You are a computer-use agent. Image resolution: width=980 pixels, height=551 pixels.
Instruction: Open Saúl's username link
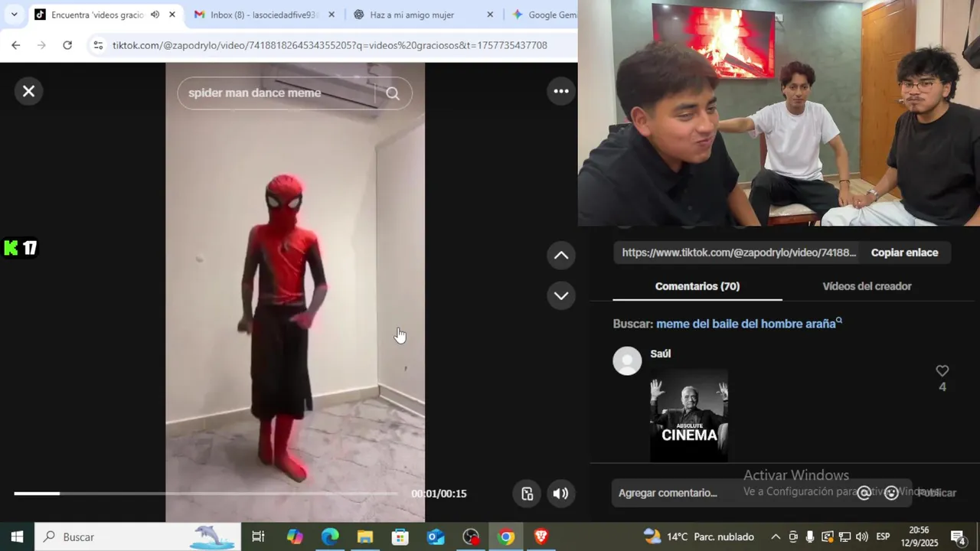pos(660,354)
